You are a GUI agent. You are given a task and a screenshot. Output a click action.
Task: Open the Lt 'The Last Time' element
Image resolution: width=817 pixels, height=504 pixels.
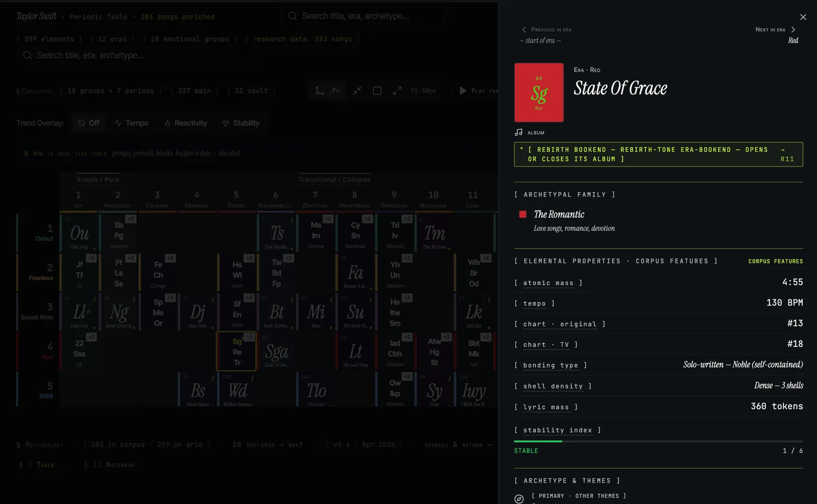[355, 351]
